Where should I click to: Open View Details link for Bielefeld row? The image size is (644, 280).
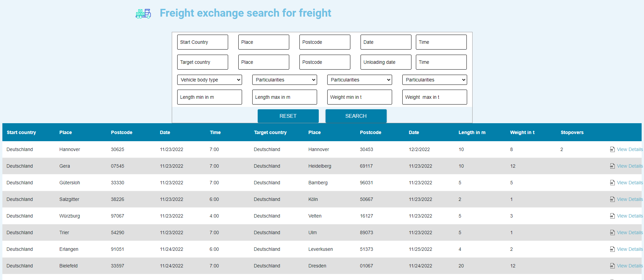click(x=630, y=266)
